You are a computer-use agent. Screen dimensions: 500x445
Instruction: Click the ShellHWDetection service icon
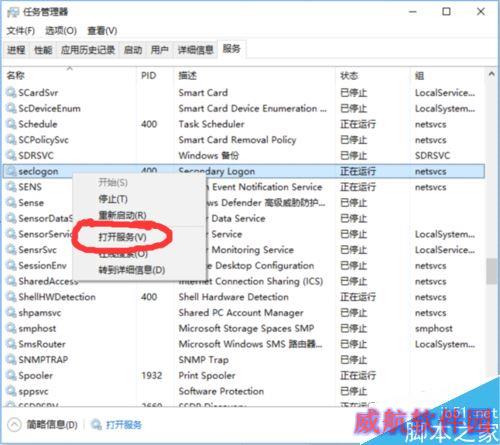(12, 297)
